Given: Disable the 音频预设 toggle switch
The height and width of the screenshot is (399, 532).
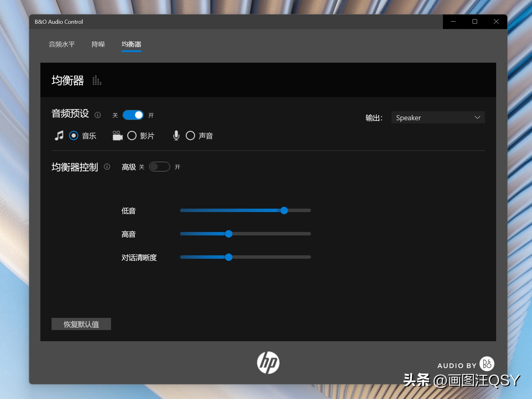Looking at the screenshot, I should [x=133, y=115].
